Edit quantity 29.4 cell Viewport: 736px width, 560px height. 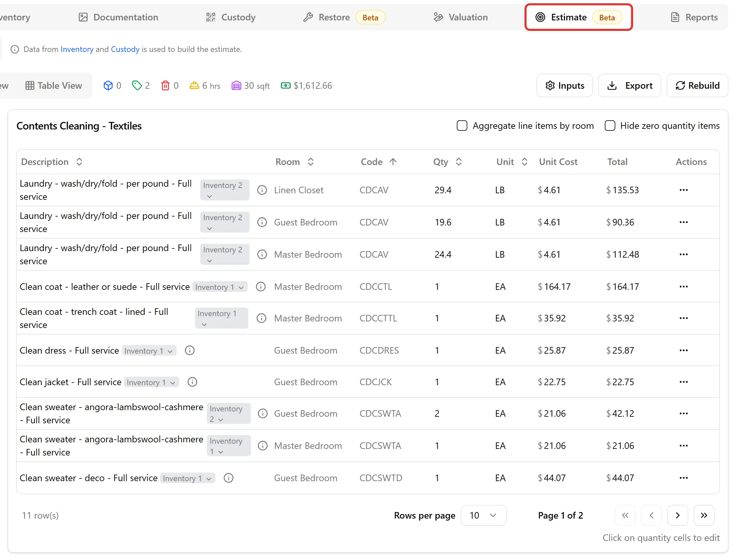pos(443,190)
